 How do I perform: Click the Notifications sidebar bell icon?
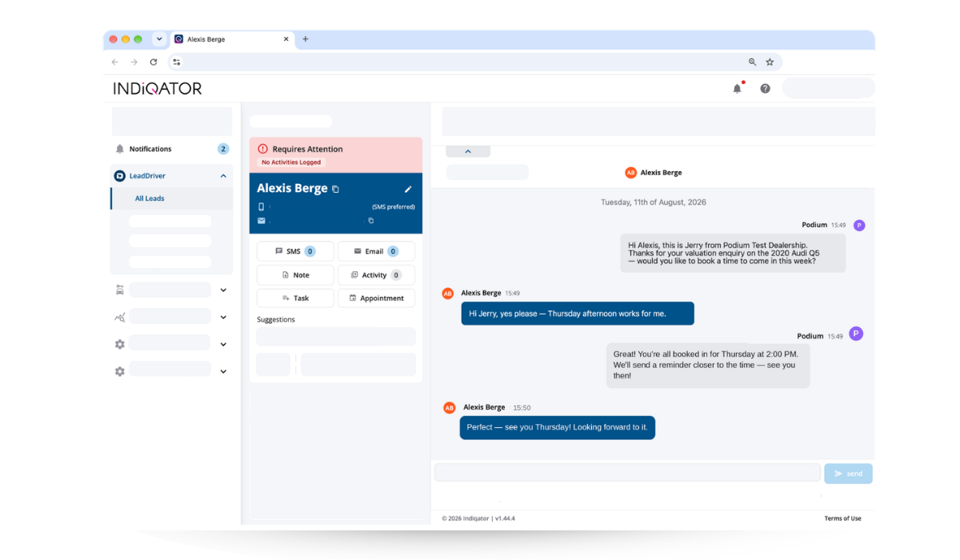120,149
